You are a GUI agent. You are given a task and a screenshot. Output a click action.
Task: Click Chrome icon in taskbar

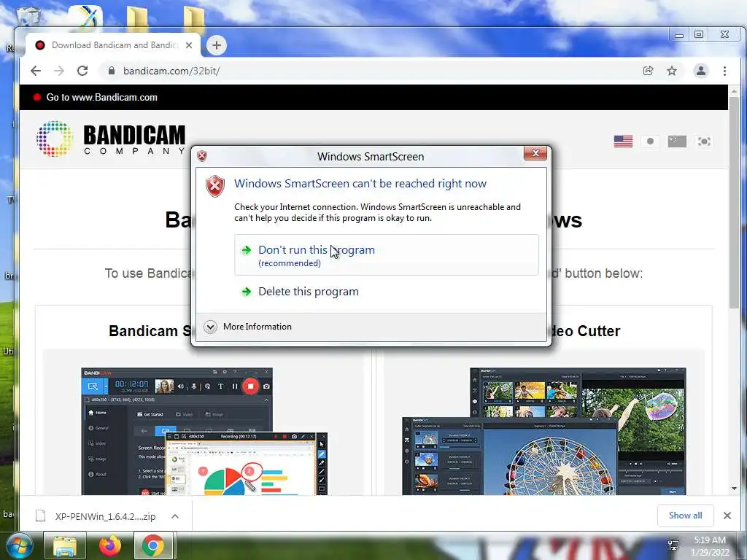pyautogui.click(x=153, y=545)
